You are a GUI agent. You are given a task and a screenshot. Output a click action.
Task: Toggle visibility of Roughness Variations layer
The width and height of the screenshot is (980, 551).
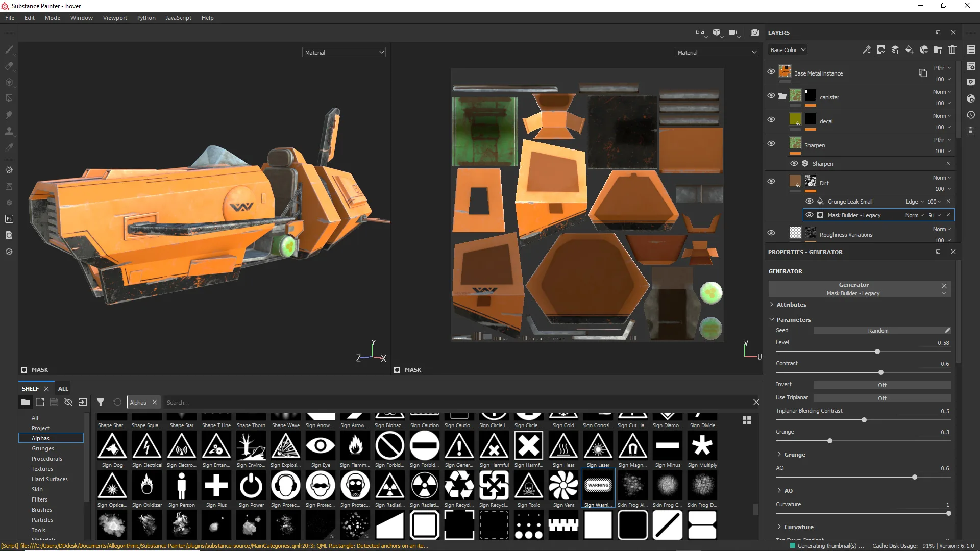[772, 234]
